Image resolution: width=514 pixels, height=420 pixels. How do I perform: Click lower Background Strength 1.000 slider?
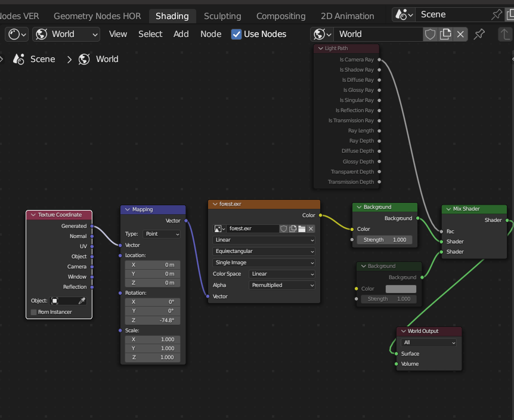(x=389, y=299)
